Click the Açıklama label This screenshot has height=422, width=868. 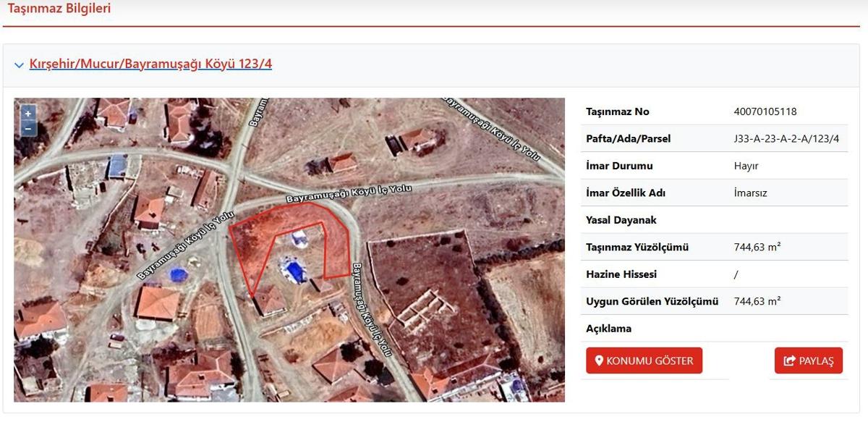[608, 329]
